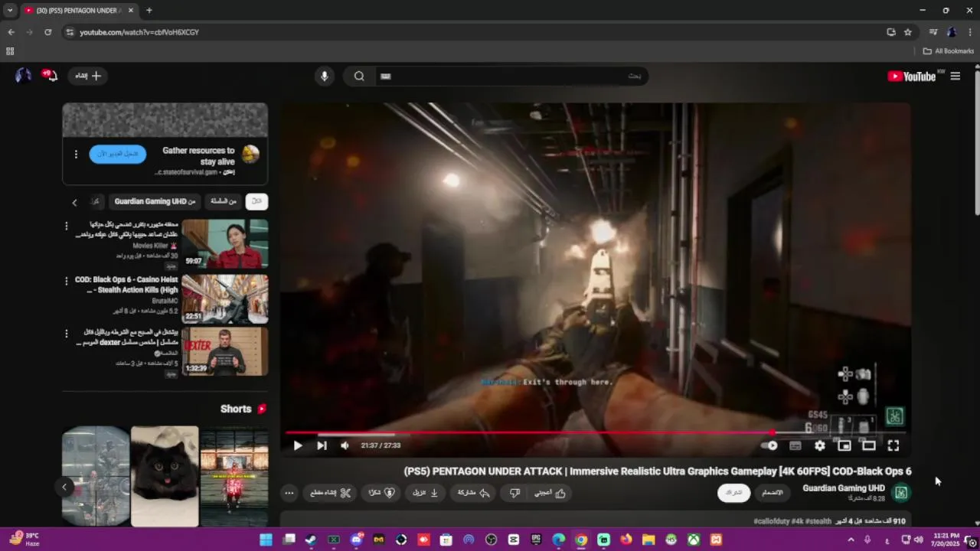Show more filter chips with the arrow
This screenshot has width=980, height=551.
click(x=74, y=202)
